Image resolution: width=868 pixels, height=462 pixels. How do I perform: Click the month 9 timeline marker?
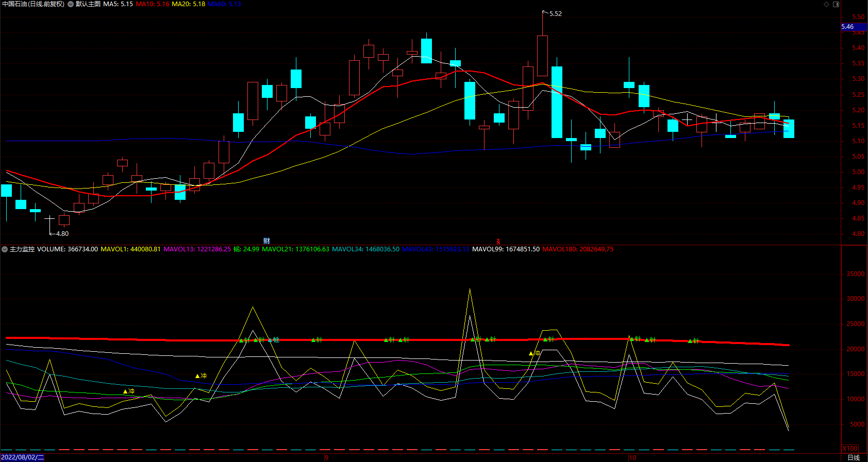tap(327, 458)
